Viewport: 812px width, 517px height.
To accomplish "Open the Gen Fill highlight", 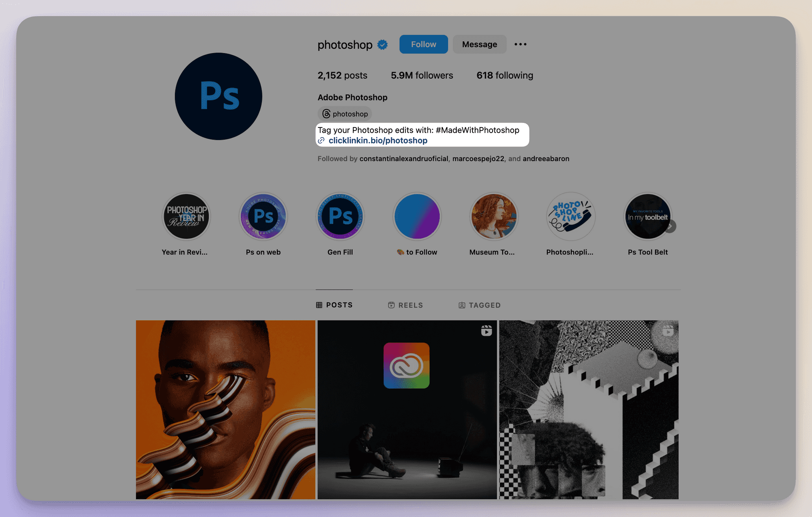I will pyautogui.click(x=340, y=216).
